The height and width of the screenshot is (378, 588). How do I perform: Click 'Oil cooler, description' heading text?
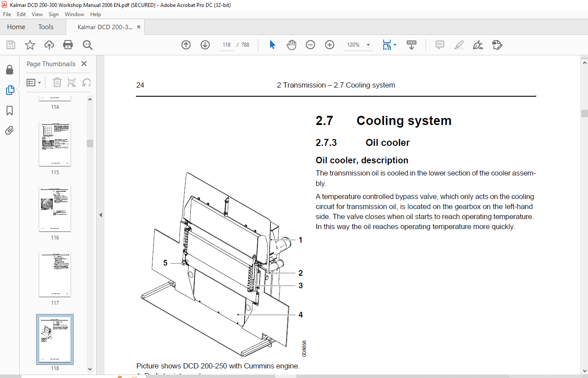pos(362,160)
